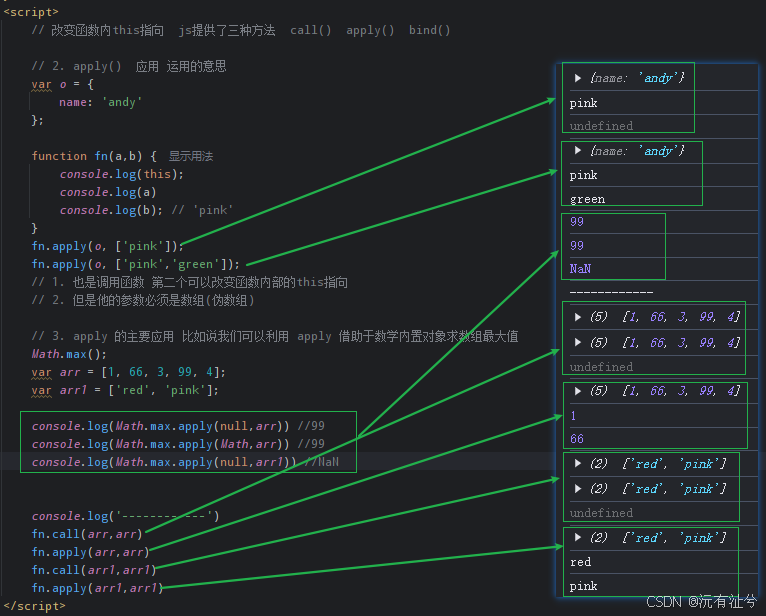Click the Math.max.apply(null,arr) log line
Viewport: 766px width, 616px height.
[178, 426]
